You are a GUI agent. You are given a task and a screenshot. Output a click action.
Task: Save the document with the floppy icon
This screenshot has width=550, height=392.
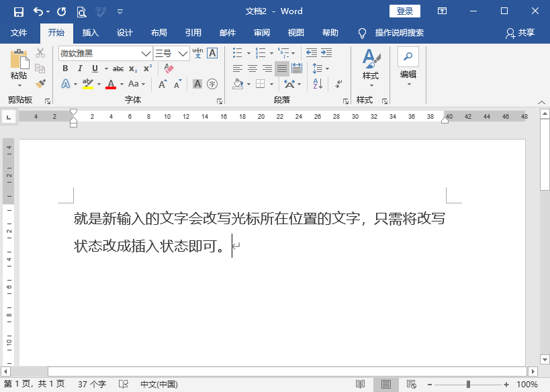[19, 12]
